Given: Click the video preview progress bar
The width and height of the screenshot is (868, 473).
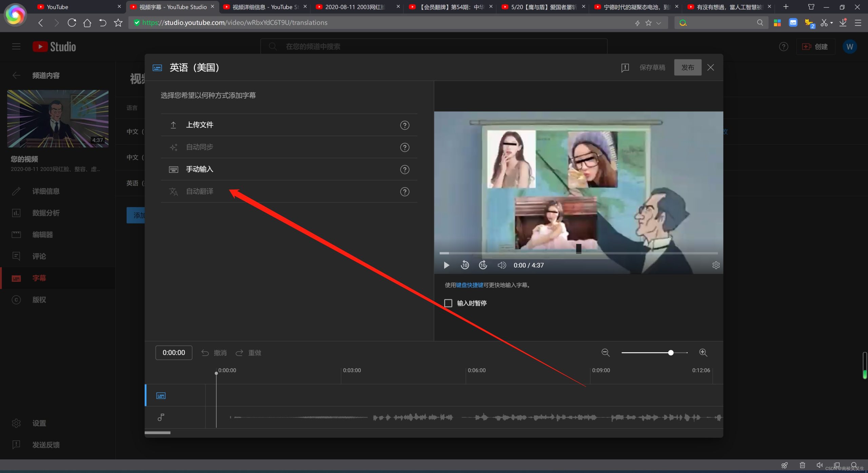Looking at the screenshot, I should point(578,253).
